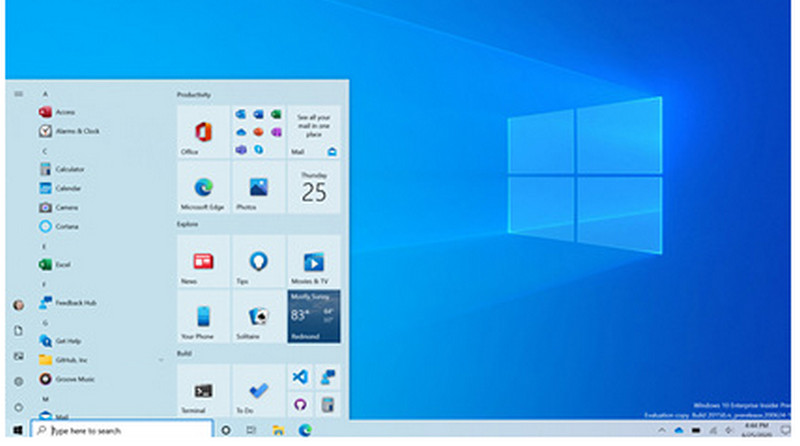This screenshot has width=800, height=446.
Task: Open OneDrive cloud icon in system tray
Action: tap(679, 431)
